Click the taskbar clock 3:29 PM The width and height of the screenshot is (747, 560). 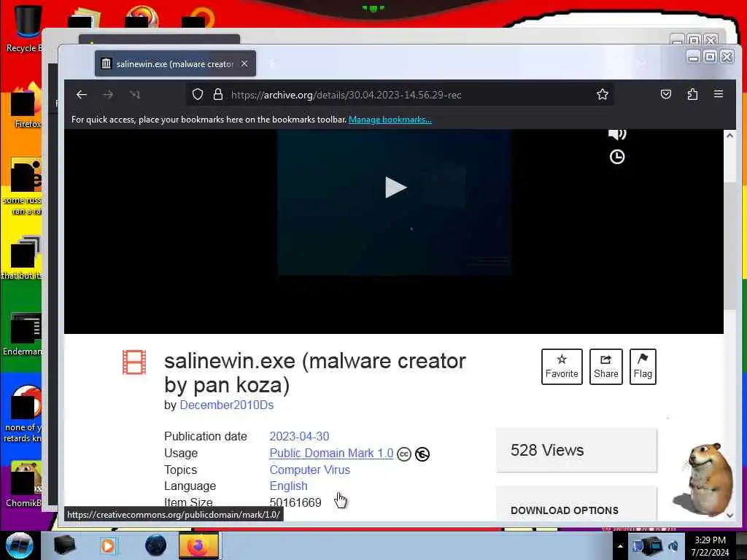710,546
